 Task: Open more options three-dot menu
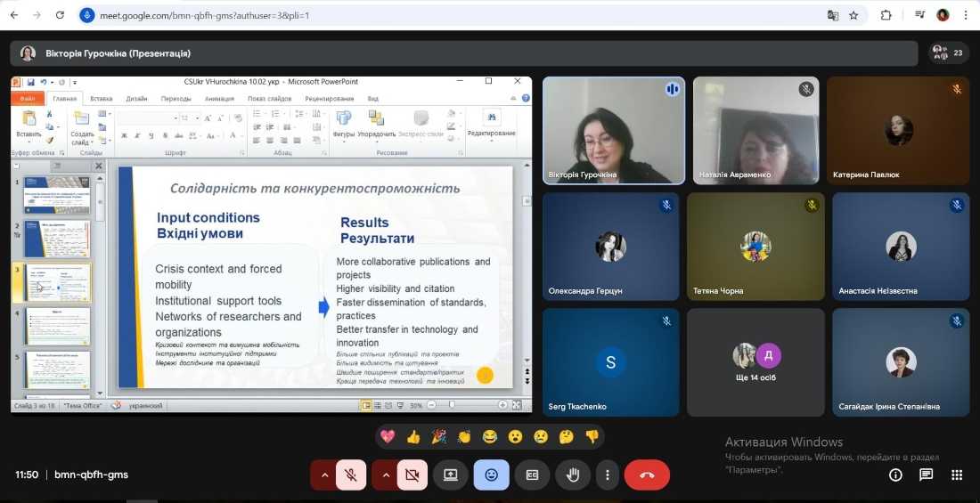coord(608,475)
